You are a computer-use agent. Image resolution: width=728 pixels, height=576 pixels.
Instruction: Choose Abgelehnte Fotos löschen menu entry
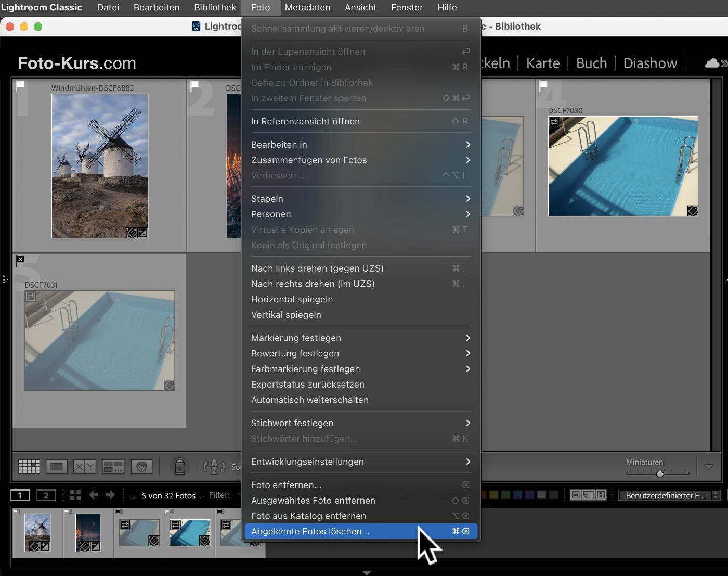pos(361,532)
